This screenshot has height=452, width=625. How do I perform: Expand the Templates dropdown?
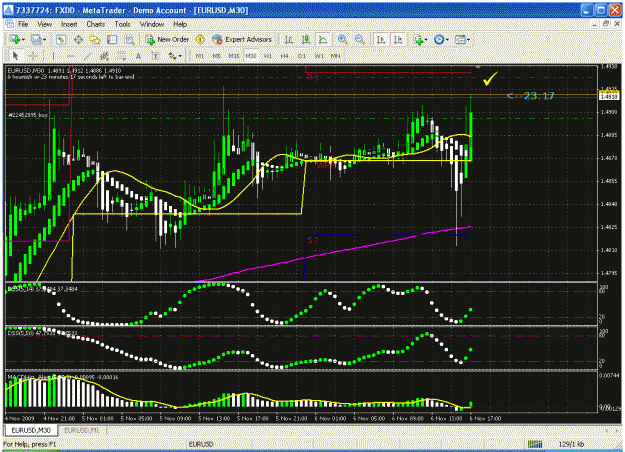pos(468,40)
